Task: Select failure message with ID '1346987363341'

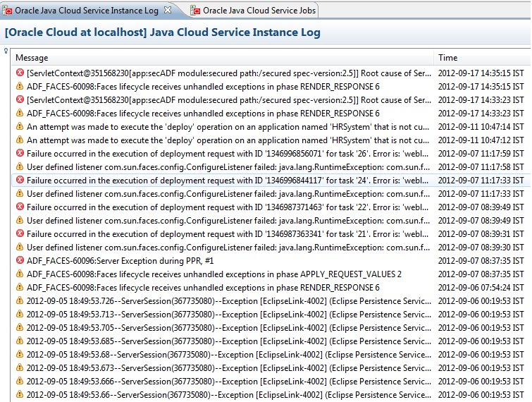Action: (228, 234)
